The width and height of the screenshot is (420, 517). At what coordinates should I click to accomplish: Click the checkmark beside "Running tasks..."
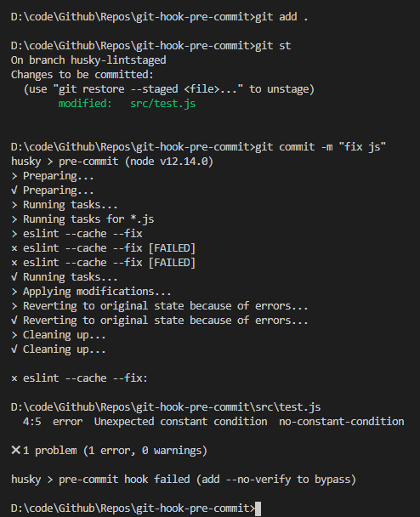point(14,276)
